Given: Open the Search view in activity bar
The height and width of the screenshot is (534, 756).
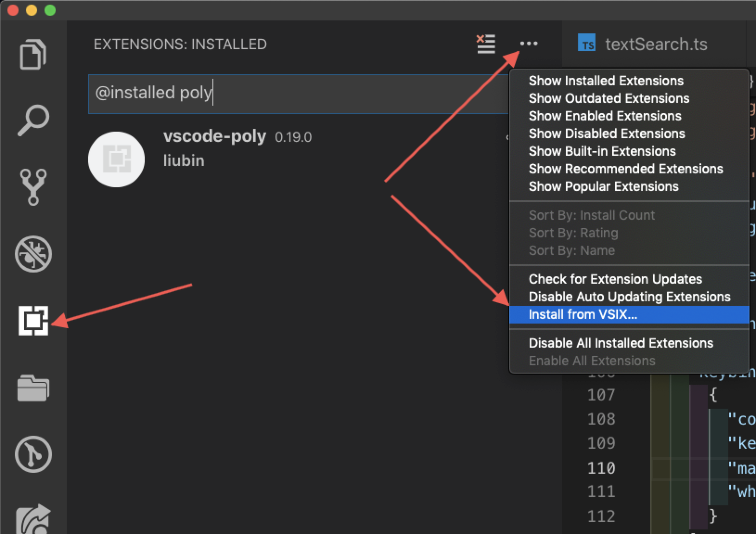Looking at the screenshot, I should (x=33, y=121).
